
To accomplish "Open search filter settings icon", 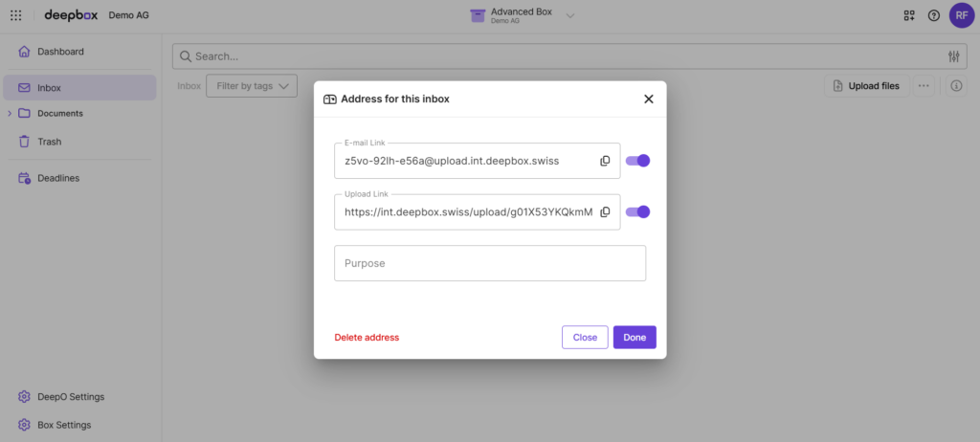I will coord(953,56).
